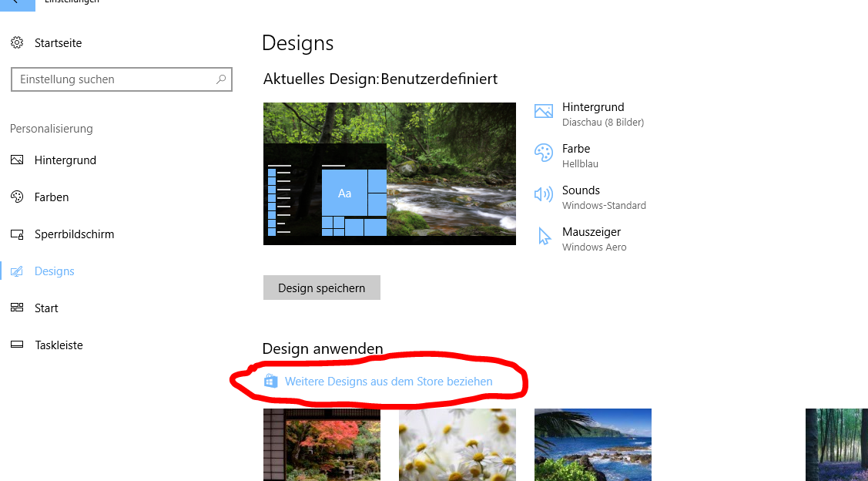Click the Einstellung suchen search field

tap(121, 79)
